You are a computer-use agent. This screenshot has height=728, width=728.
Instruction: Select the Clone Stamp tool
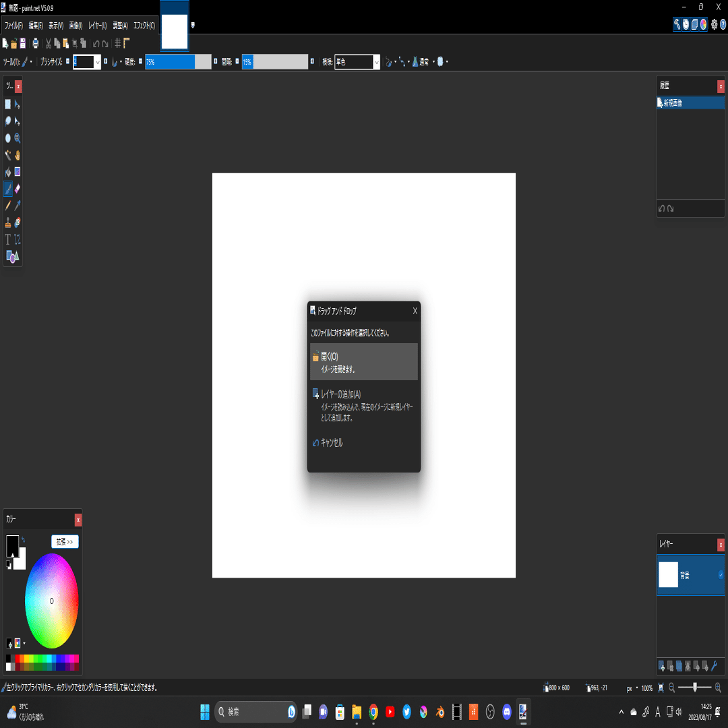coord(8,223)
